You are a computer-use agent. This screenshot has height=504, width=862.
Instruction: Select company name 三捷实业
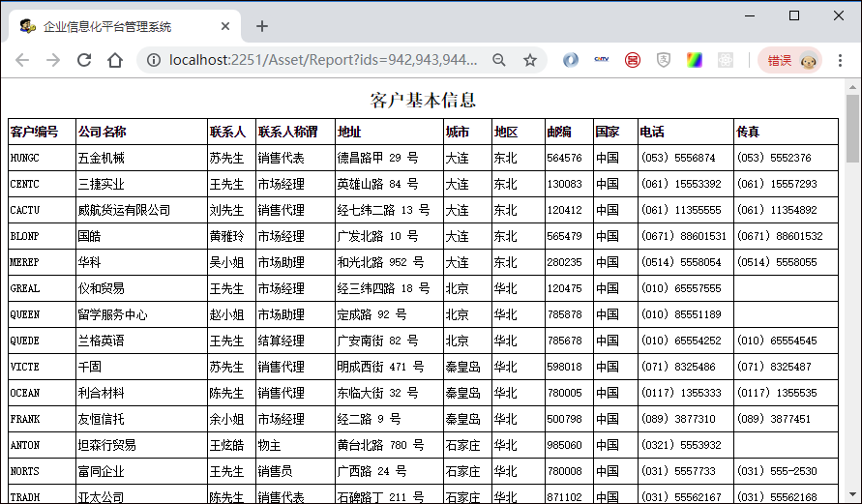click(102, 184)
